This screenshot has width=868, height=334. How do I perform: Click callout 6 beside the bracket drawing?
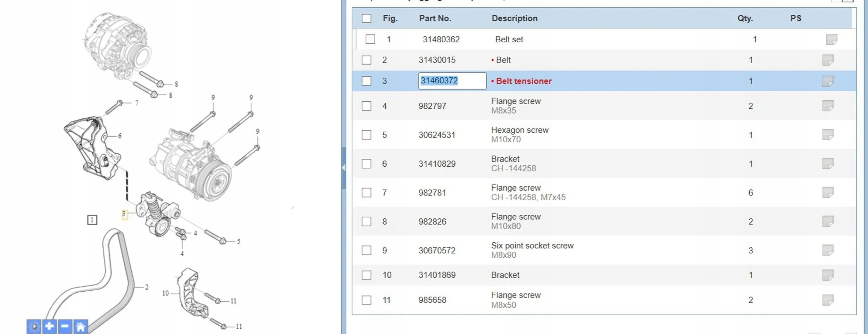[x=120, y=136]
